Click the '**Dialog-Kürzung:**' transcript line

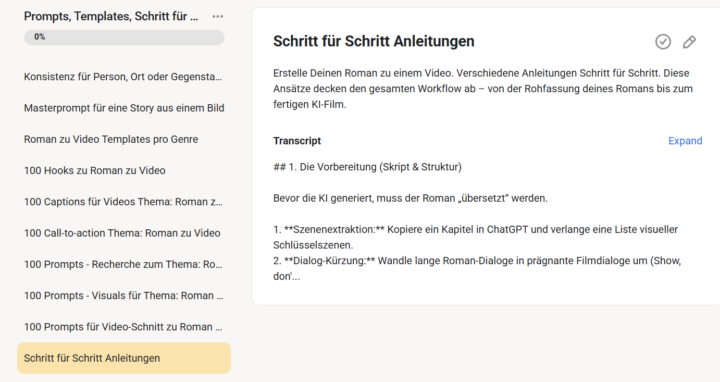point(477,269)
